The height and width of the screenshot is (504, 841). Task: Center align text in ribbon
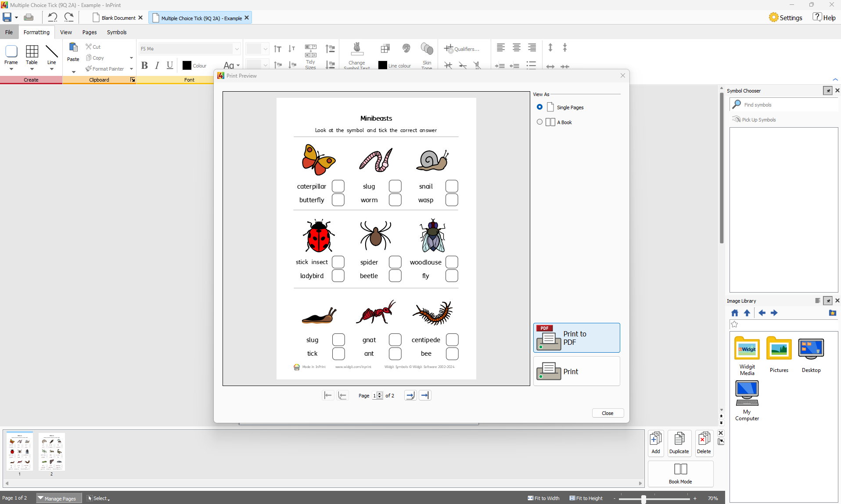tap(517, 47)
